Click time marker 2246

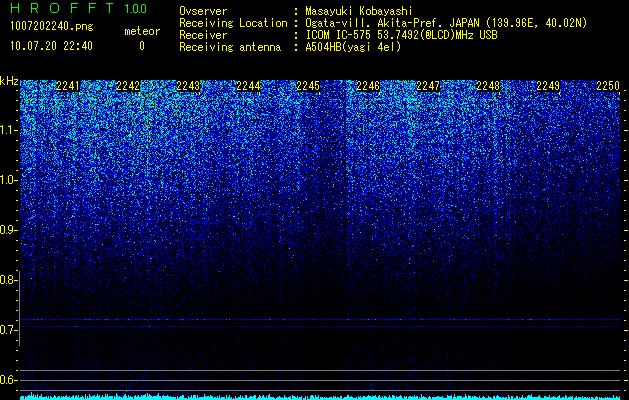point(368,86)
